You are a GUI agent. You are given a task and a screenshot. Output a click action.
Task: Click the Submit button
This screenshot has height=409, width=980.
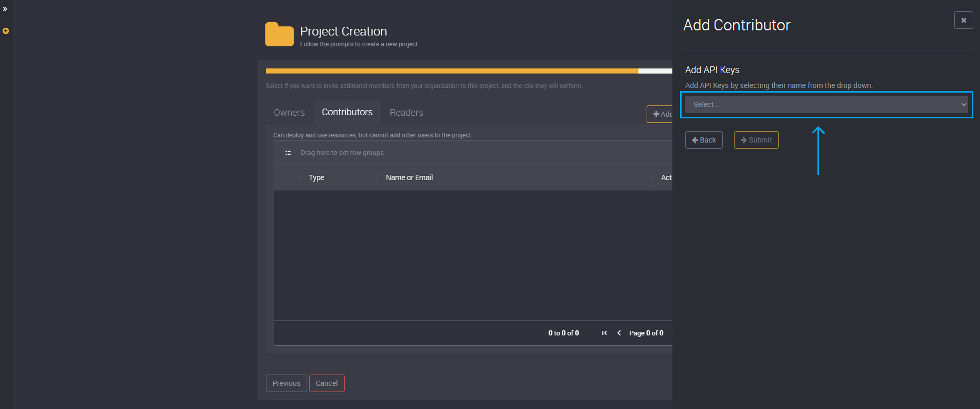click(756, 140)
